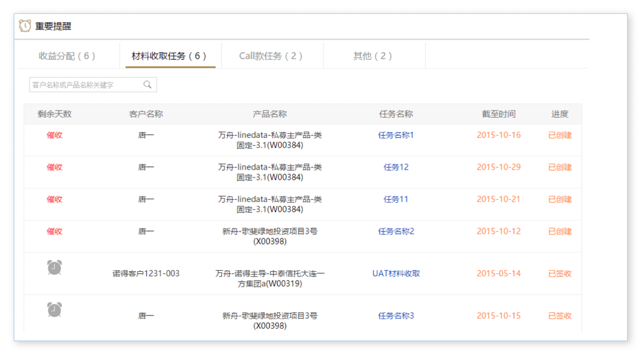Click the 任务名称 column header

click(396, 114)
